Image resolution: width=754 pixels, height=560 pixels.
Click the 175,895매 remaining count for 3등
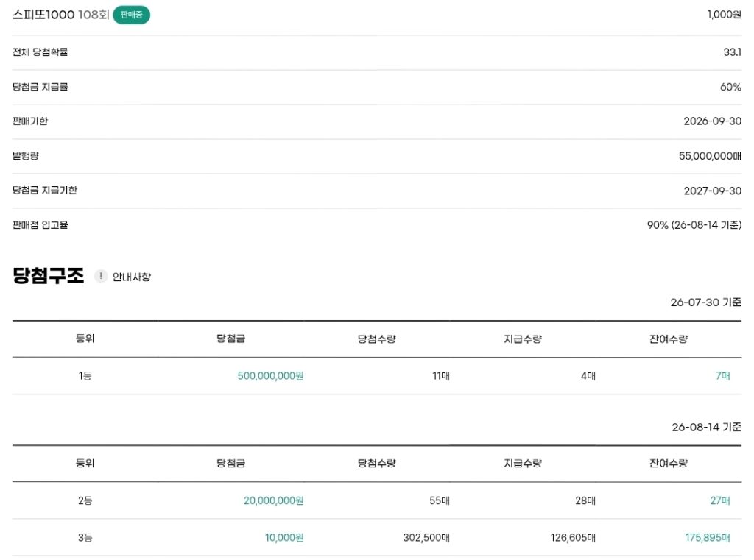pos(708,537)
